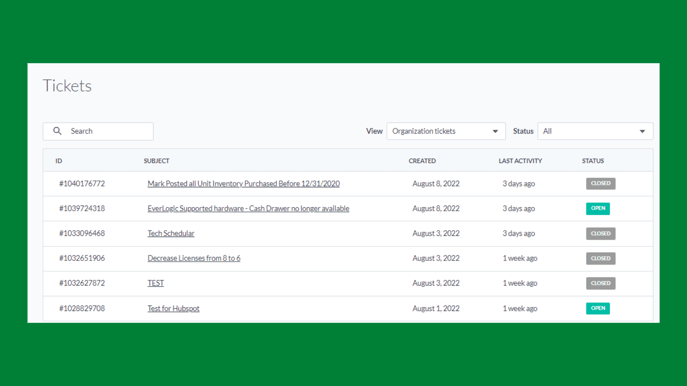Sort by the STATUS column header

click(593, 161)
